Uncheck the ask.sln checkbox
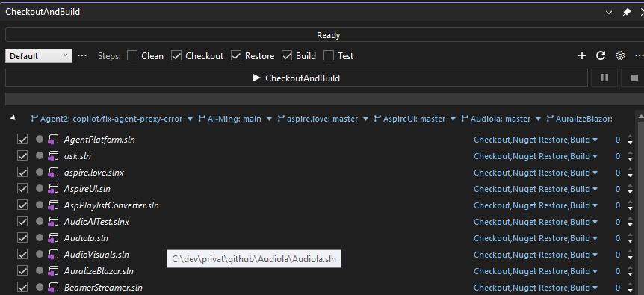 tap(22, 156)
